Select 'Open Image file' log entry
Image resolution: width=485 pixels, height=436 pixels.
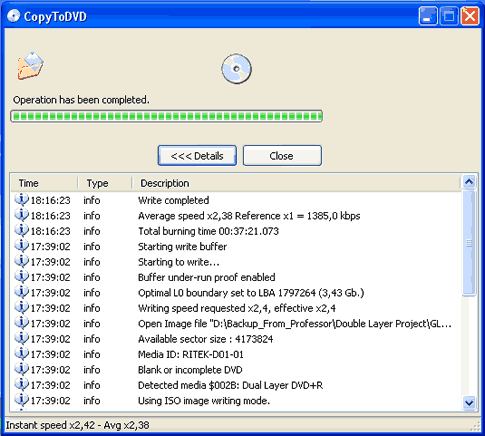pyautogui.click(x=295, y=323)
